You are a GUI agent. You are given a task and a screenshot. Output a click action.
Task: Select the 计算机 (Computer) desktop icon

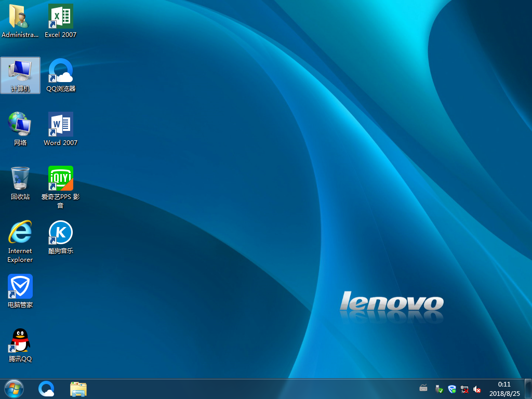tap(20, 75)
